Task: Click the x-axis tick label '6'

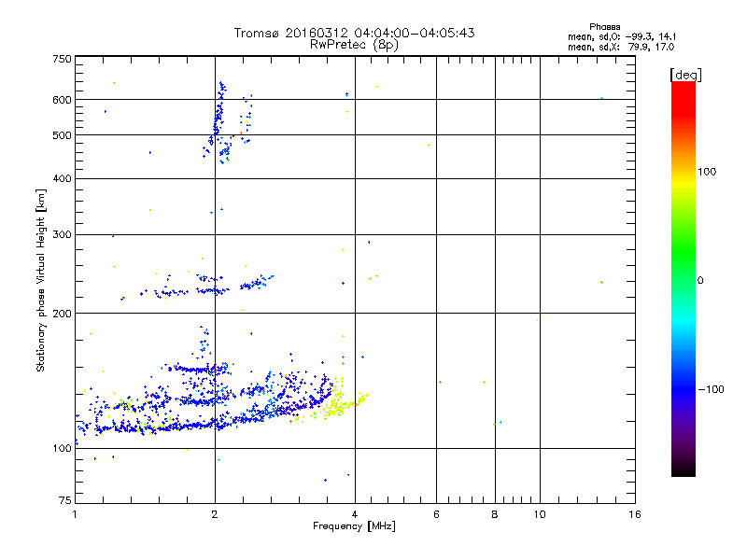Action: coord(436,514)
